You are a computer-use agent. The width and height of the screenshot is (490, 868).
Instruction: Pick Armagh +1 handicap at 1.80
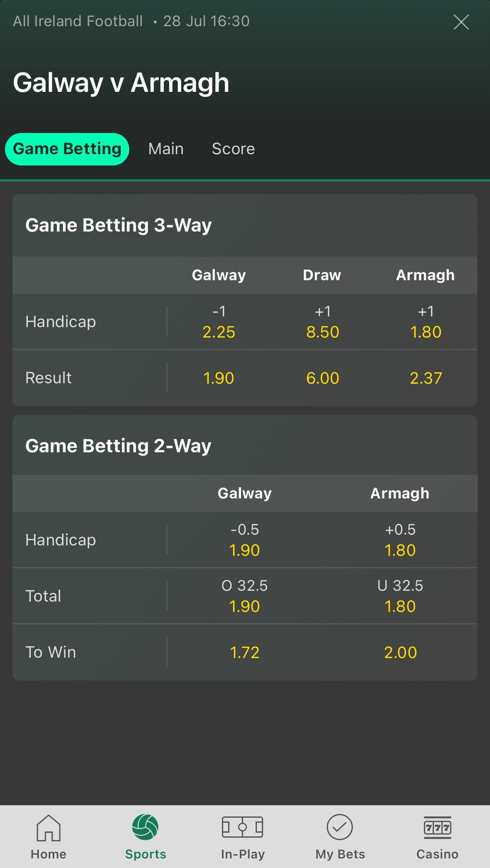coord(425,322)
